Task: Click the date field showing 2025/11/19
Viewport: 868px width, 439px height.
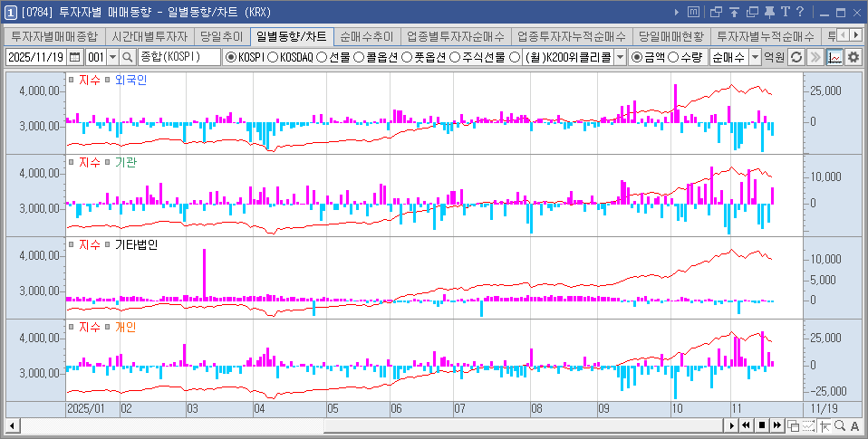Action: point(36,57)
